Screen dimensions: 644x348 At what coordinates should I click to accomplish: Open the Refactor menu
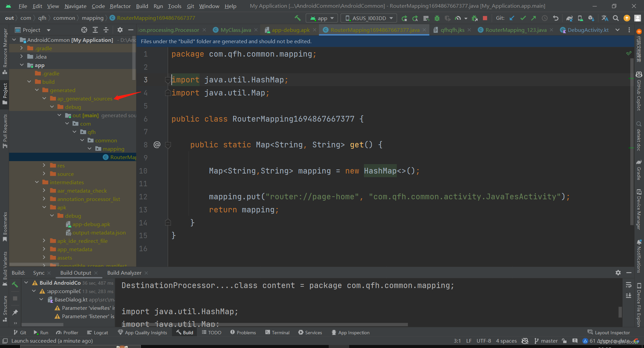pos(120,6)
